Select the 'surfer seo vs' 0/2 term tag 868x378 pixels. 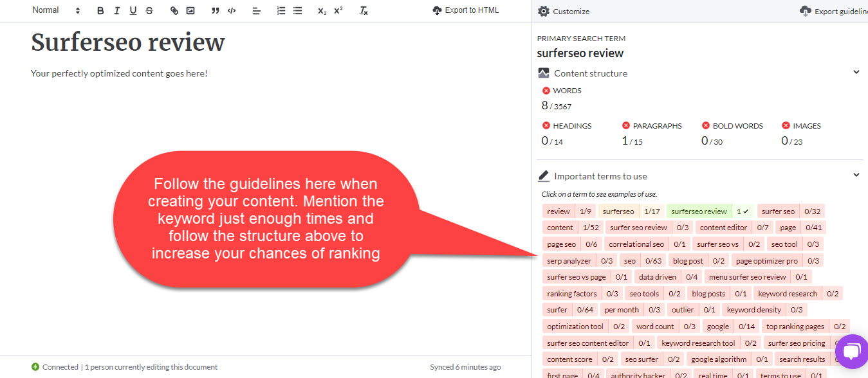[728, 244]
